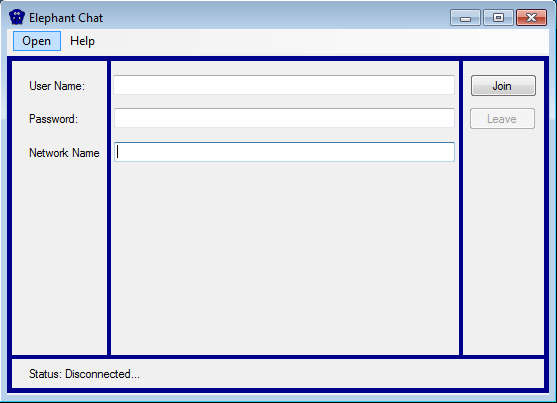Image resolution: width=557 pixels, height=403 pixels.
Task: Close the Elephant Chat window
Action: pyautogui.click(x=531, y=18)
